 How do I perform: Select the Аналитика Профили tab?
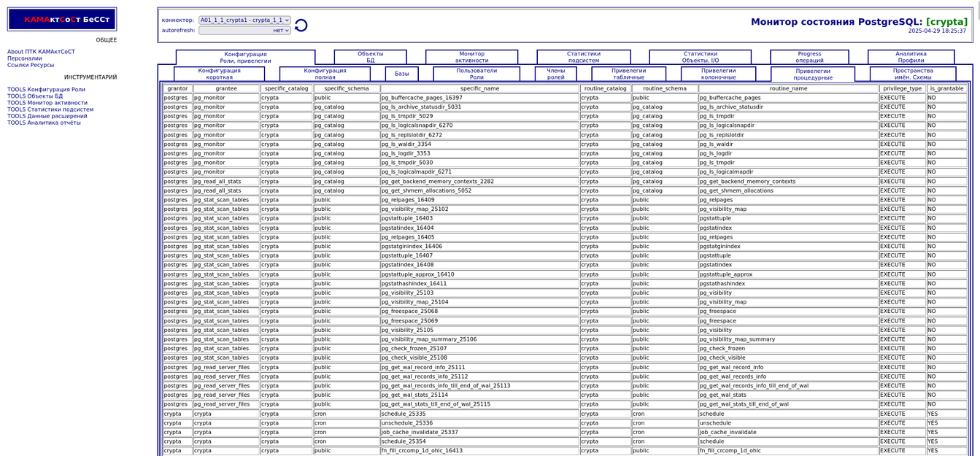click(910, 57)
